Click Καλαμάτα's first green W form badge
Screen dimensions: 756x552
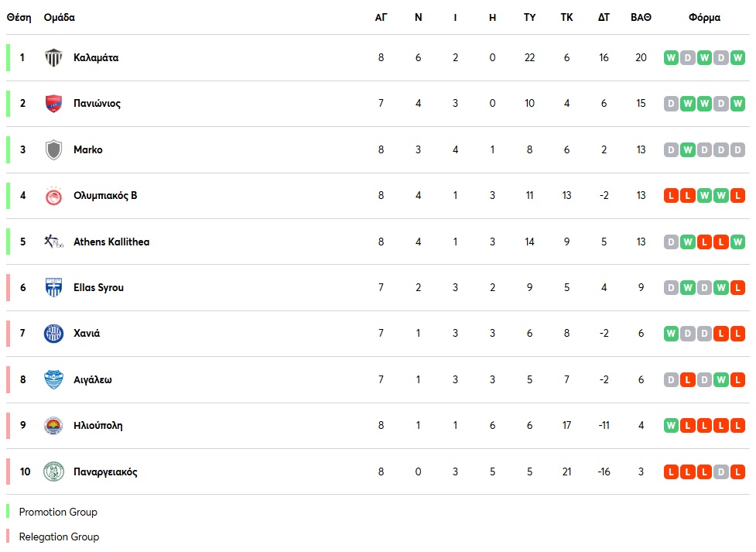click(x=671, y=57)
